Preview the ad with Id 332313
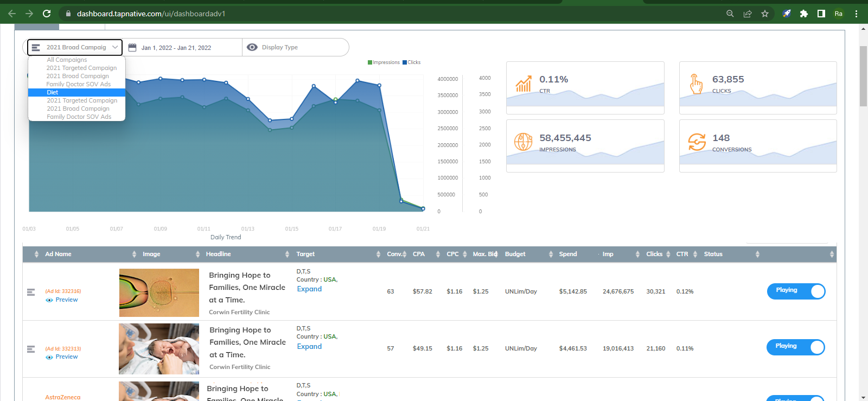The height and width of the screenshot is (401, 868). click(x=62, y=357)
